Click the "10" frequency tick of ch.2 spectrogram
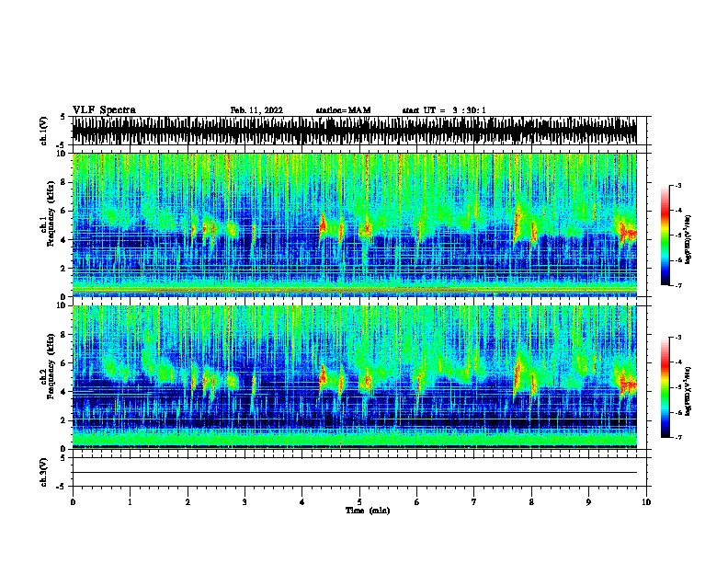 tap(63, 305)
